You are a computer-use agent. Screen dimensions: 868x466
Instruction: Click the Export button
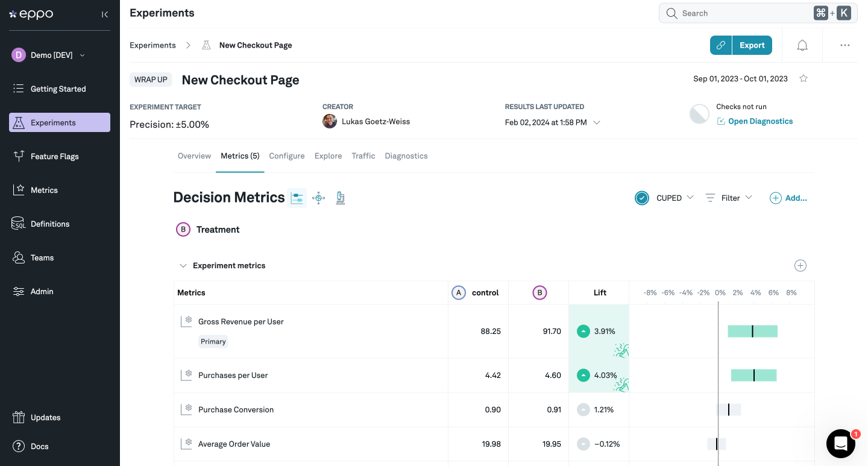(x=752, y=45)
